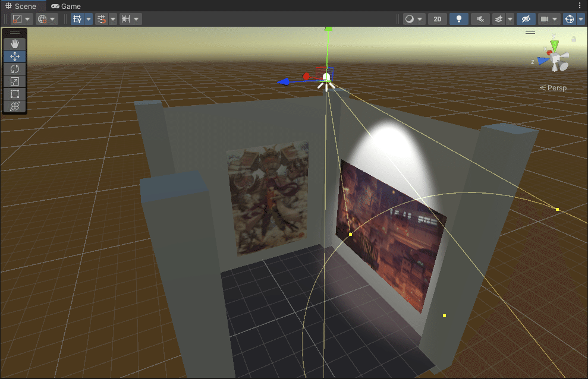The image size is (588, 379).
Task: Click the red X handle of move gizmo
Action: point(306,77)
